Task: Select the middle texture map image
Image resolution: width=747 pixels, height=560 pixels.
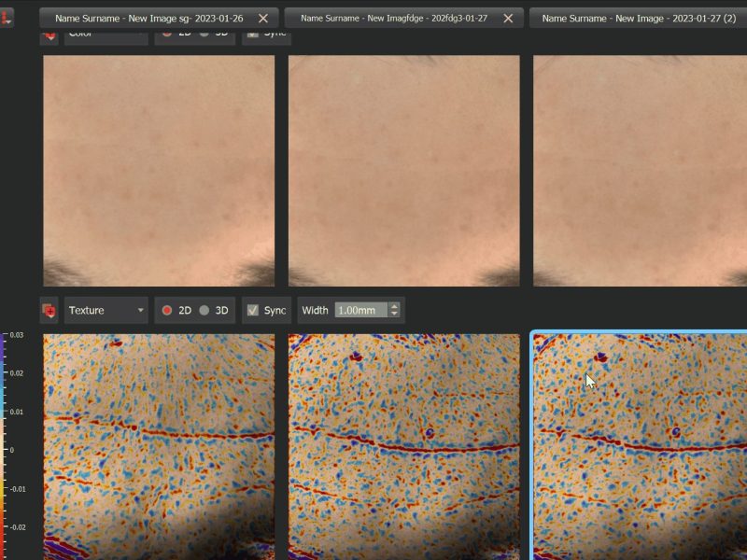Action: click(403, 446)
